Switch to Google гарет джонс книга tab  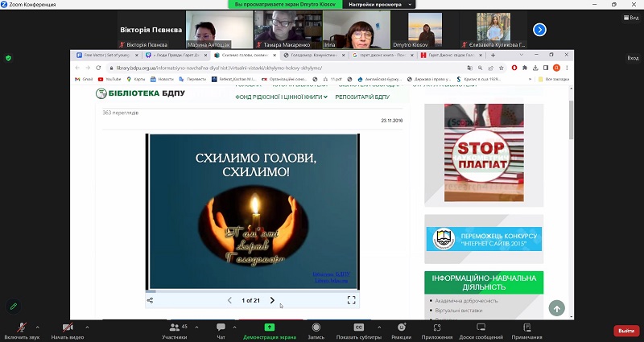point(382,55)
